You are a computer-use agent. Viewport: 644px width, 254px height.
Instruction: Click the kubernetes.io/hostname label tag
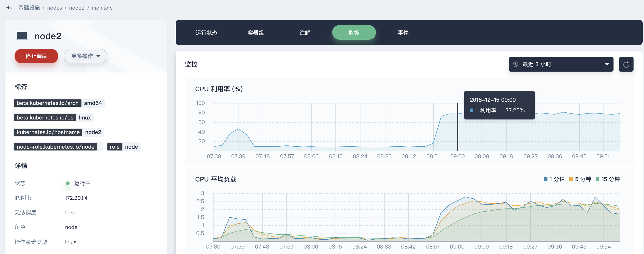pos(48,132)
